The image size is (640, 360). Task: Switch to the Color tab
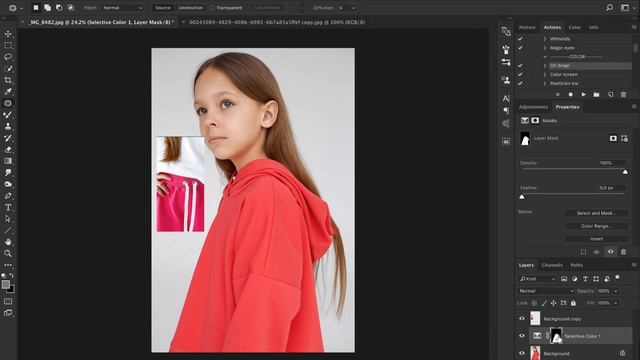[574, 27]
